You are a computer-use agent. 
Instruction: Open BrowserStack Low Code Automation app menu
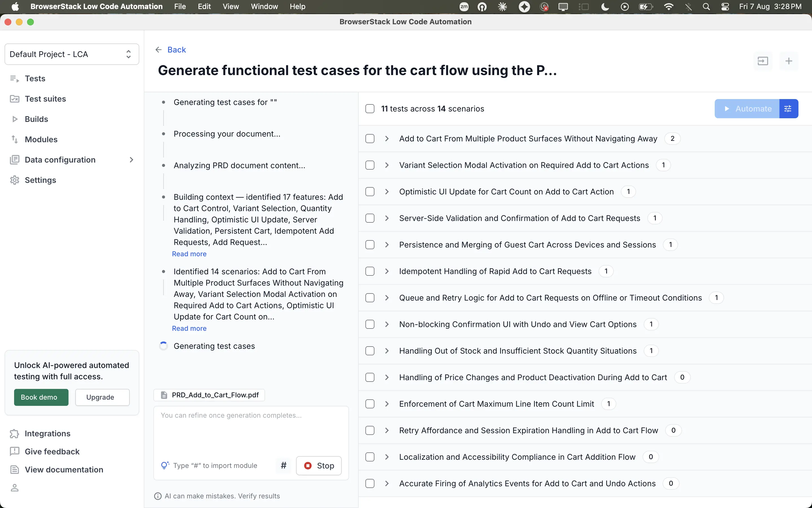point(96,7)
